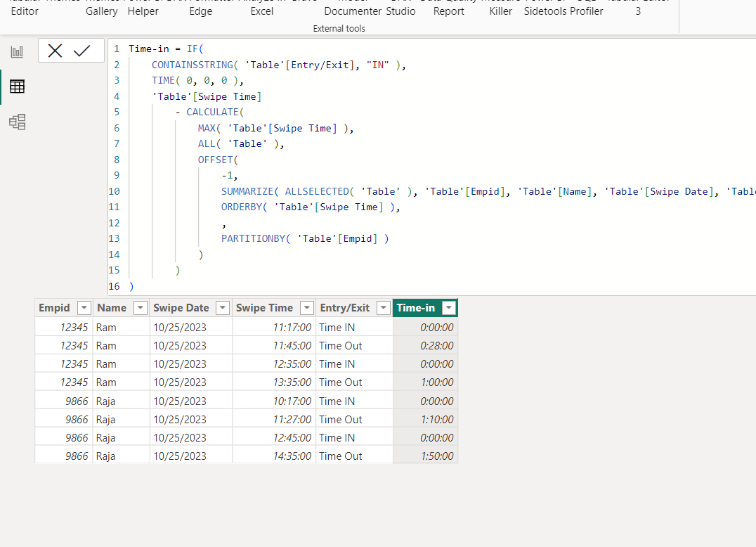Image resolution: width=756 pixels, height=547 pixels.
Task: Click the 12:35:00 swipe time cell
Action: tap(274, 363)
